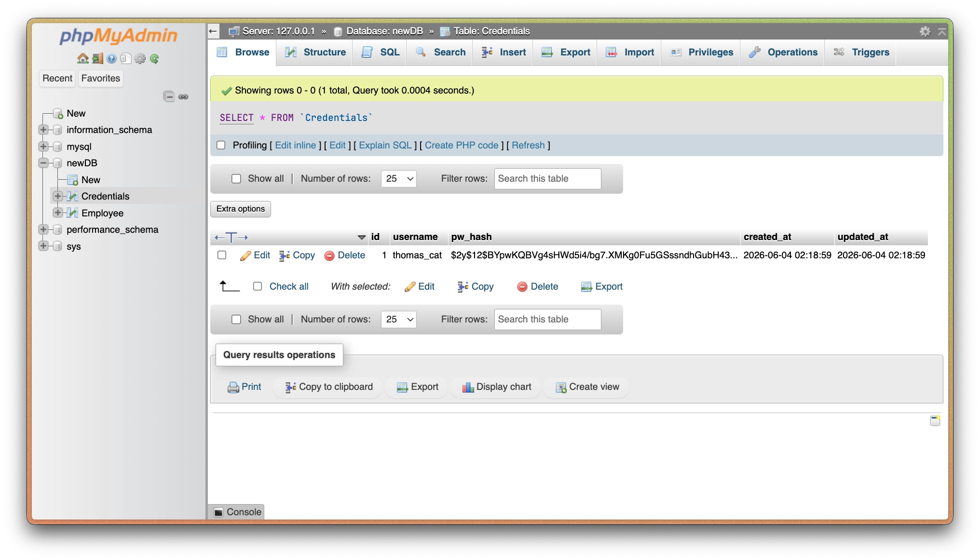Open upper Number of rows dropdown

coord(399,179)
